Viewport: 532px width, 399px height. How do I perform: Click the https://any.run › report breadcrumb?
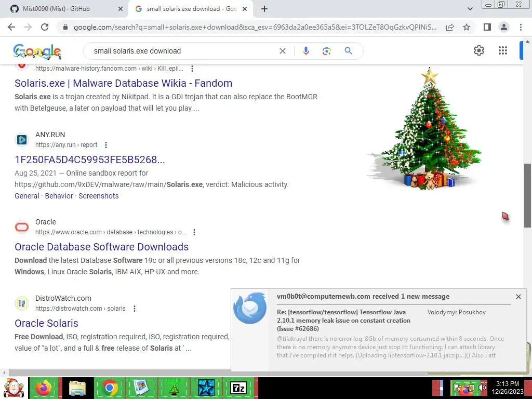point(66,145)
